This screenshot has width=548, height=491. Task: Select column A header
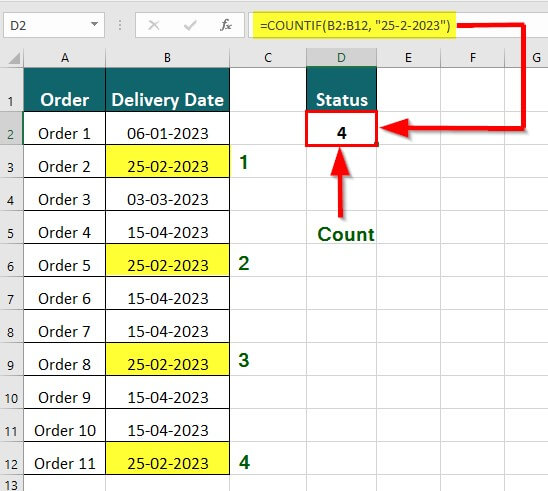click(64, 58)
